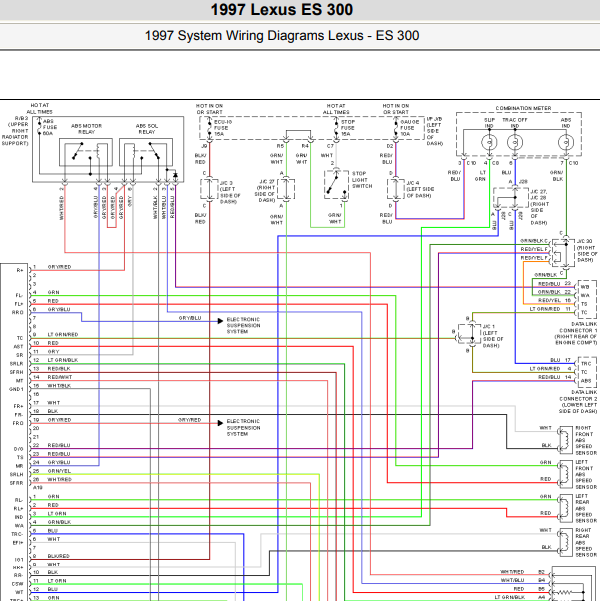Select the J/C 4 (LEFT SIDE OF DASH) label
The height and width of the screenshot is (601, 600).
pos(419,189)
